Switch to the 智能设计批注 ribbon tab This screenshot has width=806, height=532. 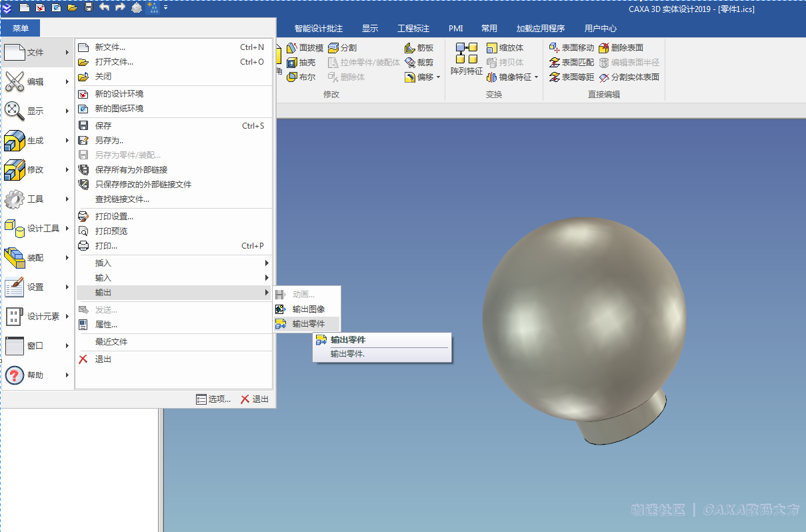(319, 29)
